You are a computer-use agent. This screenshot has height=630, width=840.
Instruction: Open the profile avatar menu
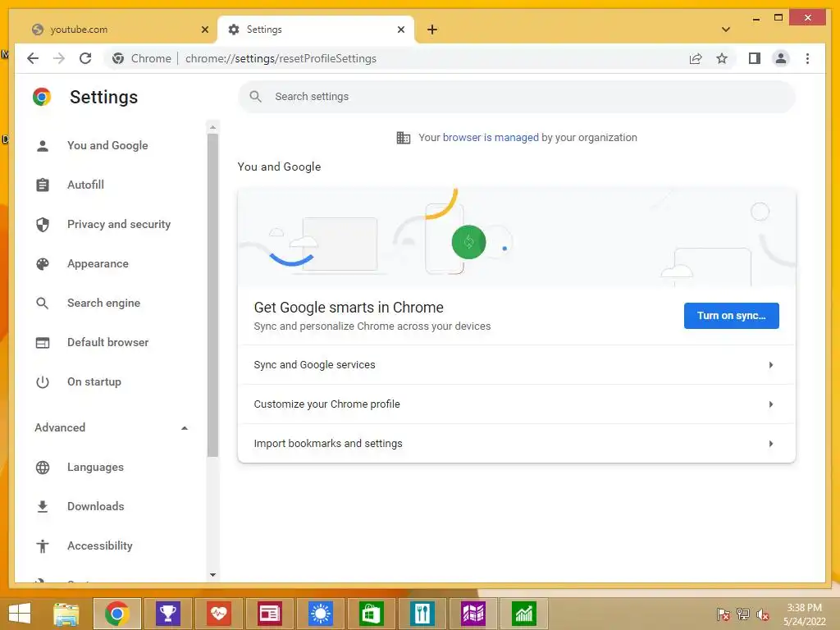(781, 58)
